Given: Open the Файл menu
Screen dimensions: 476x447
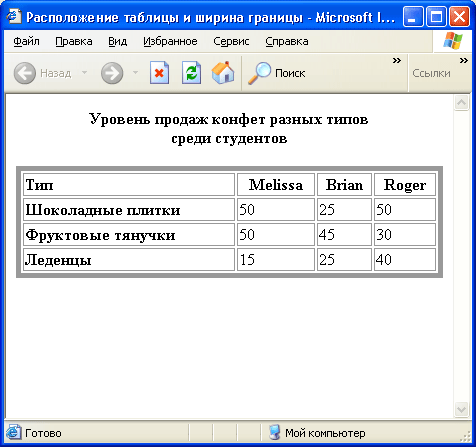Looking at the screenshot, I should pos(26,41).
